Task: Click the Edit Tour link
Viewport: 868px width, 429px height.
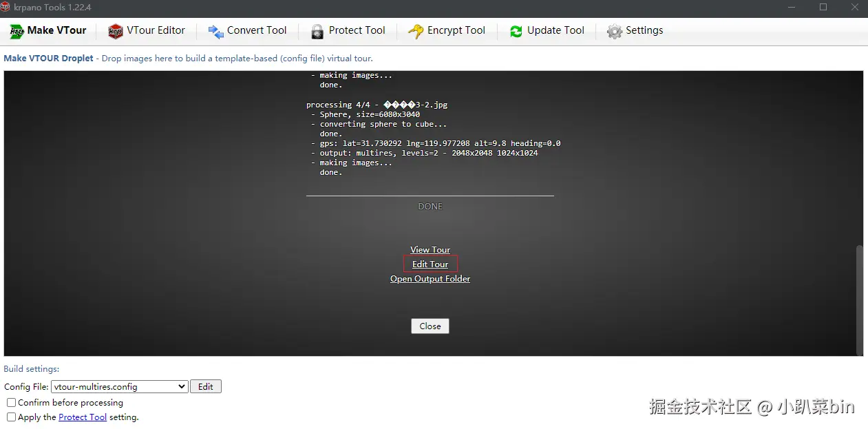Action: pyautogui.click(x=430, y=264)
